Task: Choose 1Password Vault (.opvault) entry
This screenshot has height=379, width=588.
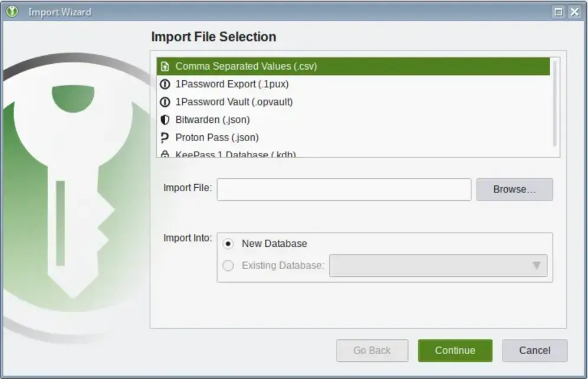Action: (x=353, y=102)
